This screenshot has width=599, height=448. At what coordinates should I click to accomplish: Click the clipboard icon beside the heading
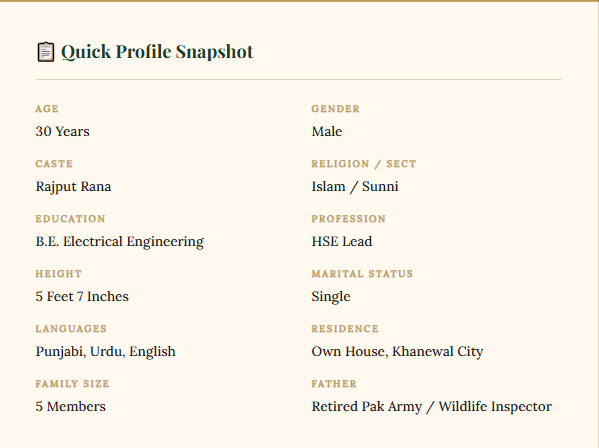pyautogui.click(x=45, y=52)
